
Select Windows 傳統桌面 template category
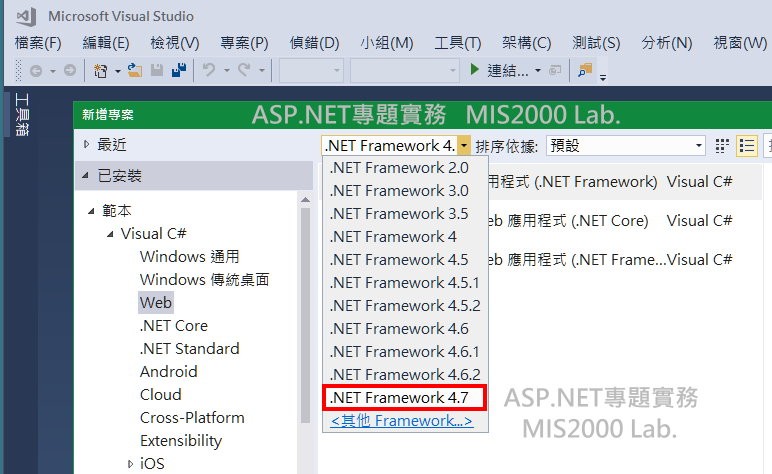[205, 280]
